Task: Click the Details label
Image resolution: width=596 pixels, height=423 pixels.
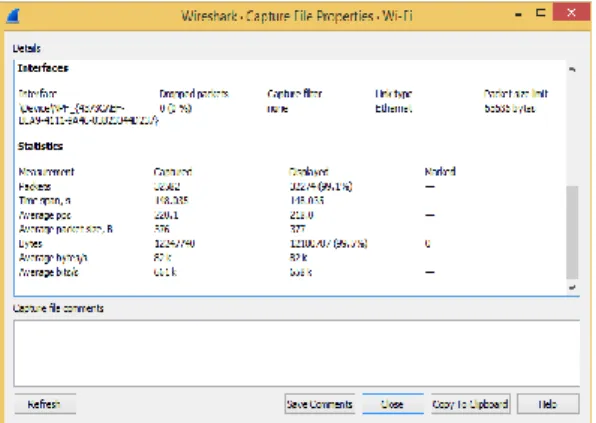Action: pos(27,48)
